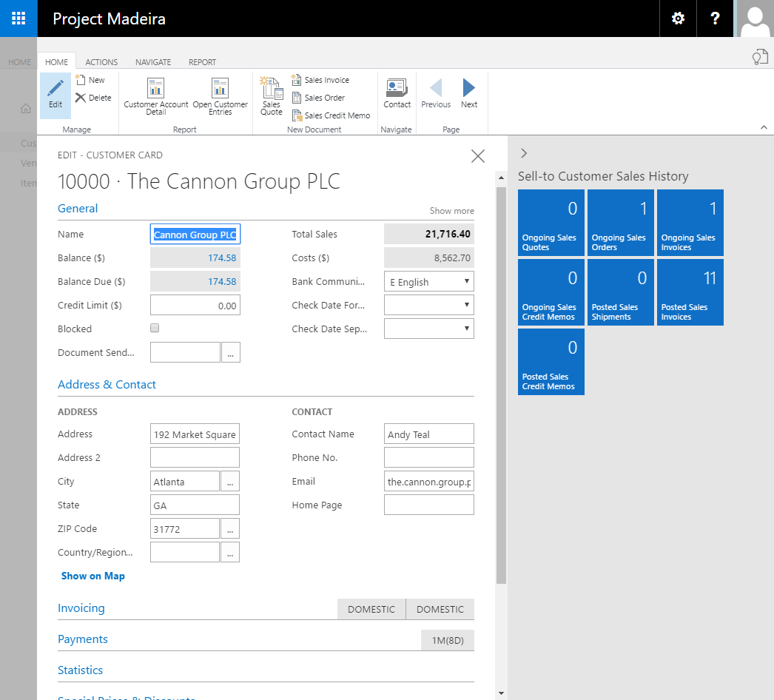Click the Sales Credit Memo icon
This screenshot has height=700, width=774.
coord(297,115)
